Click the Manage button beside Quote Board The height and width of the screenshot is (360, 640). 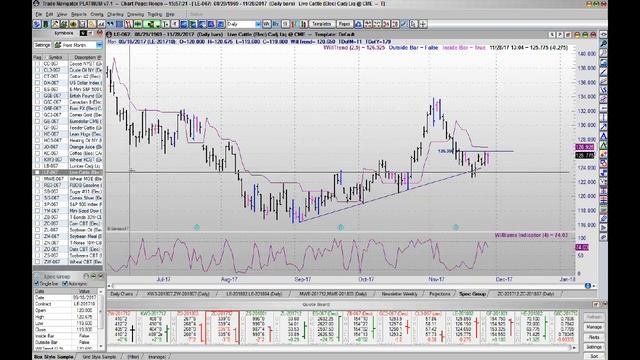click(x=594, y=327)
